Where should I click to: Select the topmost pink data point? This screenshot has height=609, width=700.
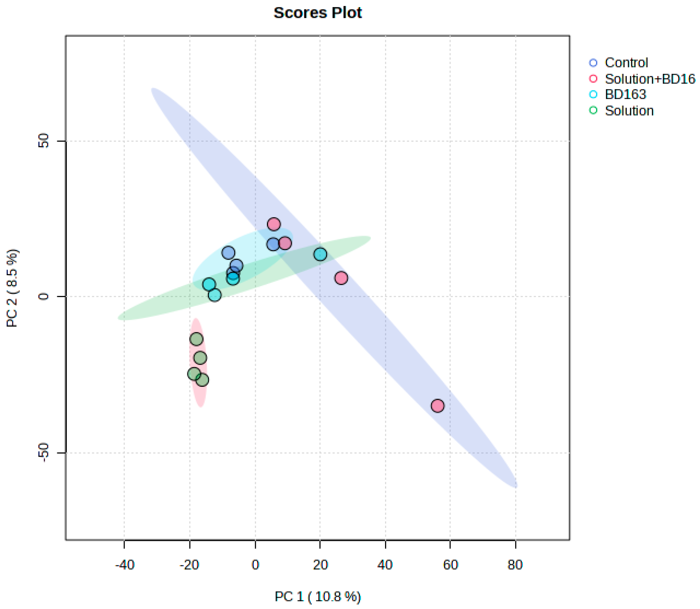(274, 224)
